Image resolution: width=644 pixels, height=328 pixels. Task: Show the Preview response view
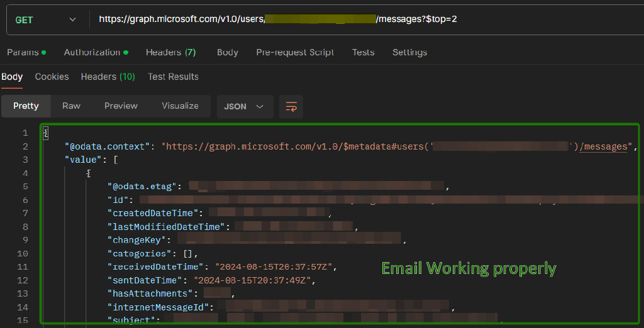(121, 106)
